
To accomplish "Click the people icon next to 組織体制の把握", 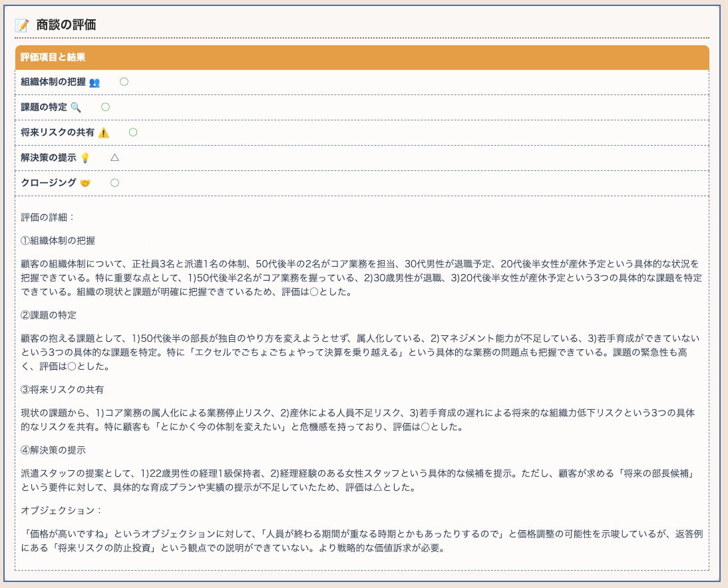I will coord(94,82).
